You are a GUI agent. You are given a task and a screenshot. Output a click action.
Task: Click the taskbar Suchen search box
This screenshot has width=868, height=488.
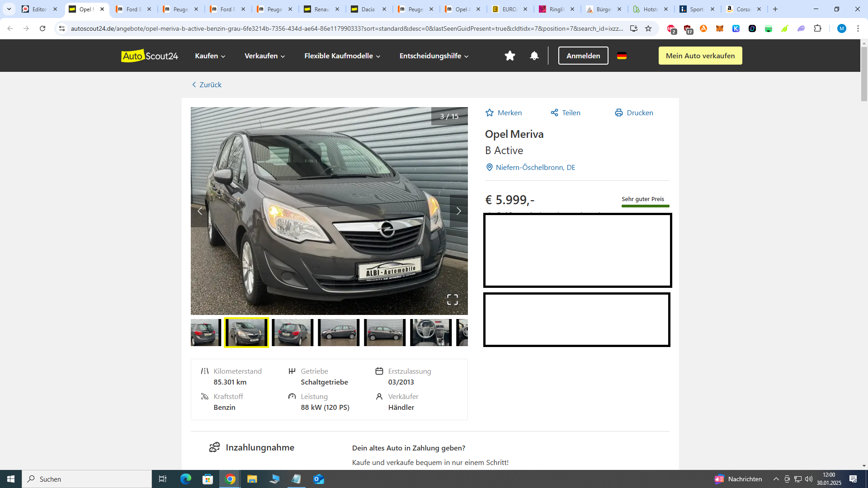tap(87, 479)
